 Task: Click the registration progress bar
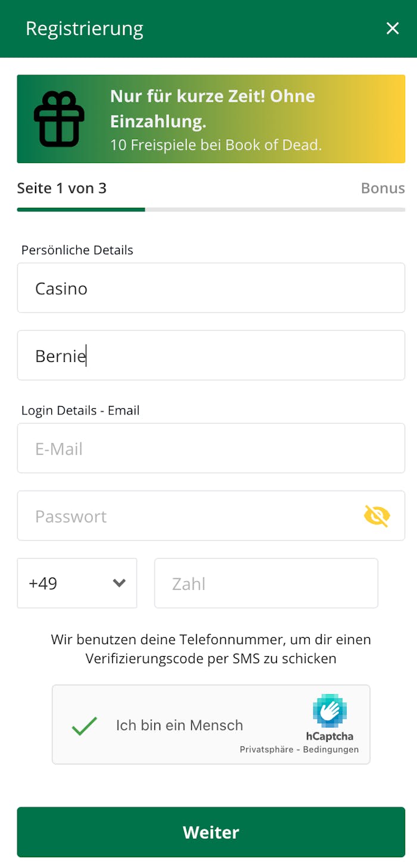coord(211,210)
